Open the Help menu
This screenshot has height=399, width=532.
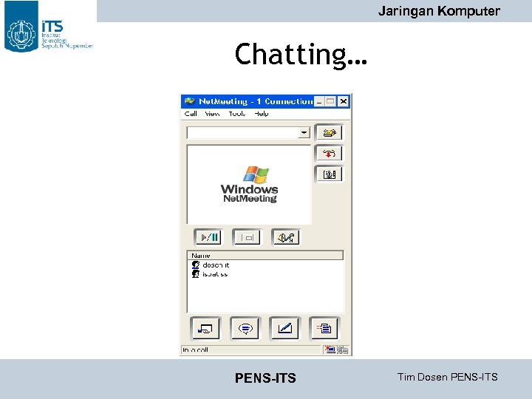tap(262, 114)
